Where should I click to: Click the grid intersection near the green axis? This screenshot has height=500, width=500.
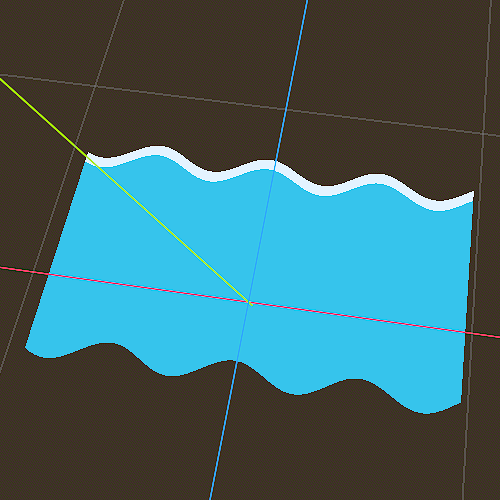coord(95,86)
